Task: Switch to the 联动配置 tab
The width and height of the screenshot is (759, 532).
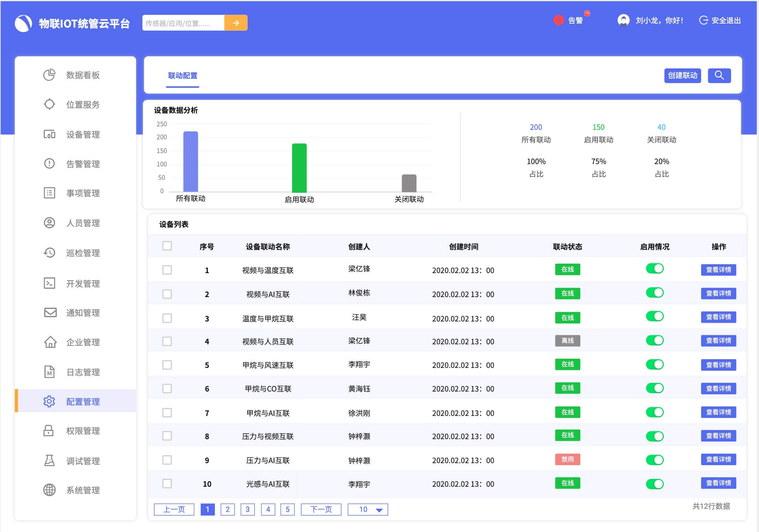Action: (182, 76)
